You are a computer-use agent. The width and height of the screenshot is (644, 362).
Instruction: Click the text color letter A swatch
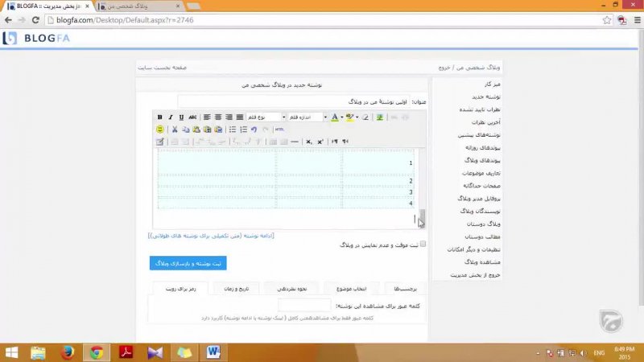334,117
